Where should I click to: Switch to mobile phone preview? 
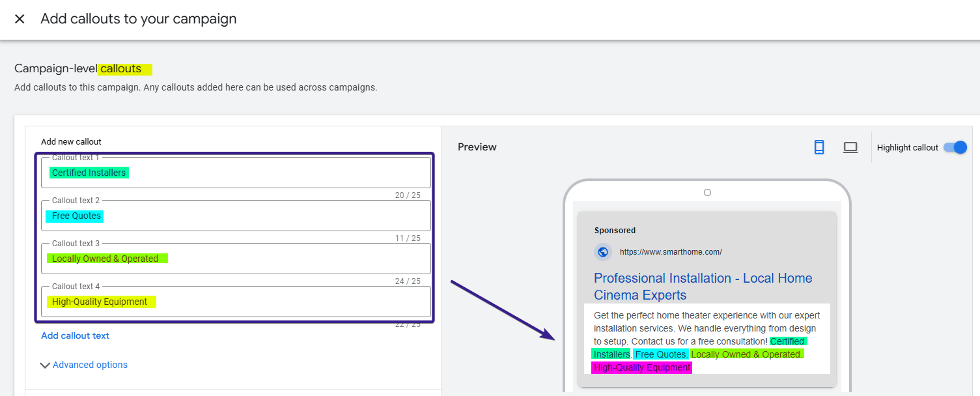click(819, 147)
